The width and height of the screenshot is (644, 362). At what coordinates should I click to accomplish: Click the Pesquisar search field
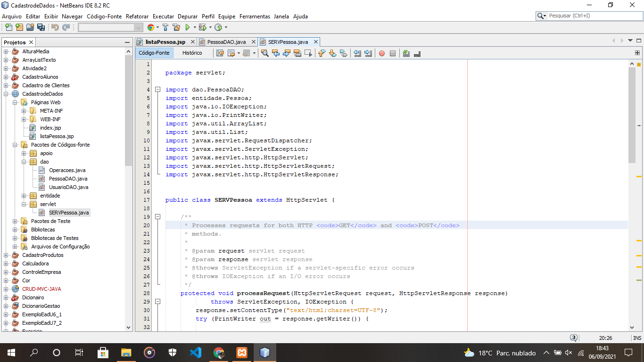(589, 16)
